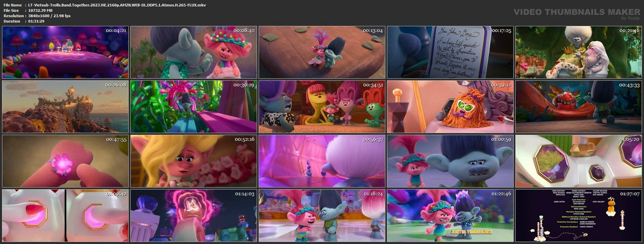Image resolution: width=644 pixels, height=244 pixels.
Task: Choose the thumbnail at 00:34:51
Action: pos(322,107)
